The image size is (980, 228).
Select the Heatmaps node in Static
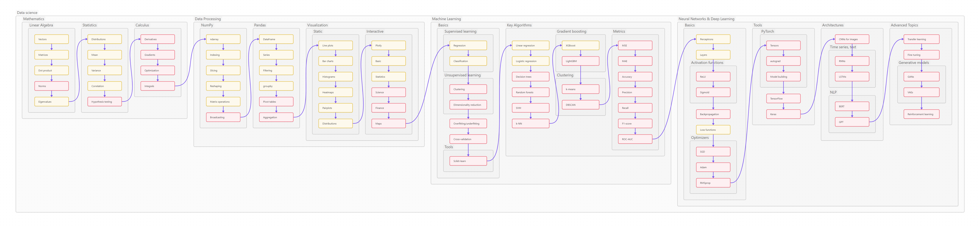[335, 92]
